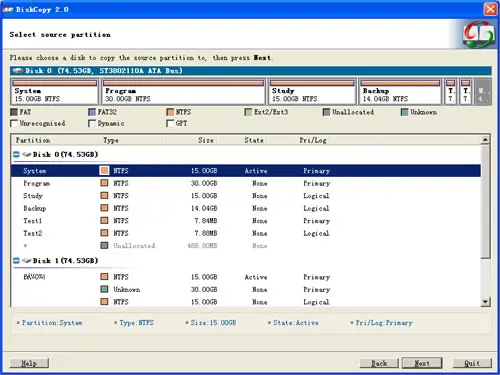Viewport: 500px width, 375px height.
Task: Select the Backup partition row
Action: (x=246, y=208)
